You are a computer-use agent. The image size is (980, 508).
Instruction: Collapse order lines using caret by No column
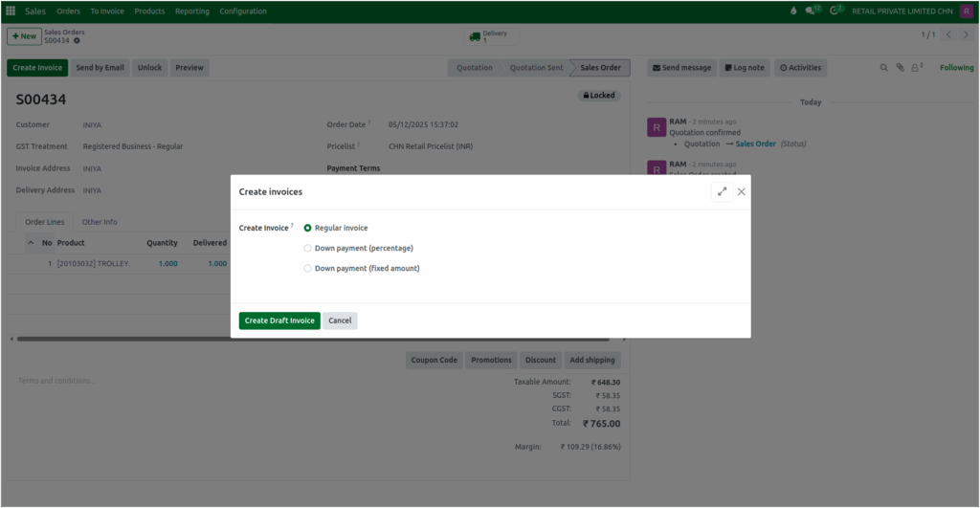(31, 242)
